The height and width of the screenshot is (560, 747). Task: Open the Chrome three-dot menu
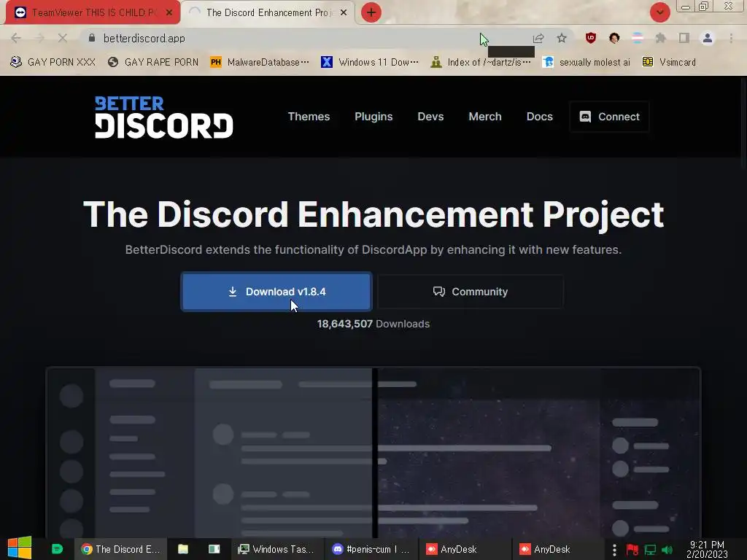(731, 38)
